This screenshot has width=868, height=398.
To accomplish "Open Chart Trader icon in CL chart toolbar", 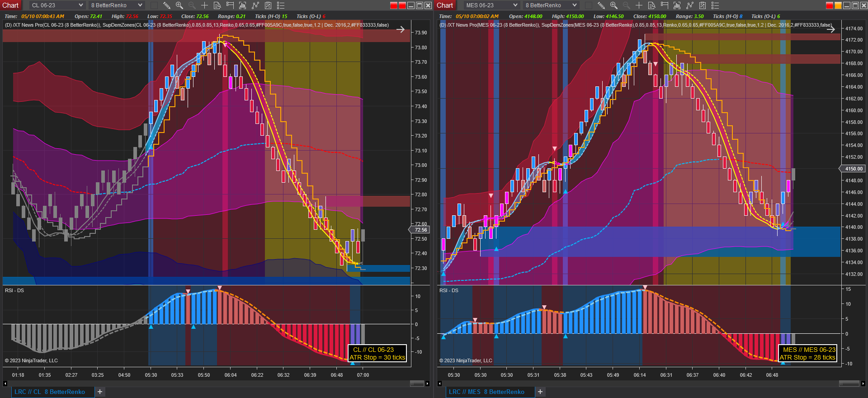I will pyautogui.click(x=230, y=5).
